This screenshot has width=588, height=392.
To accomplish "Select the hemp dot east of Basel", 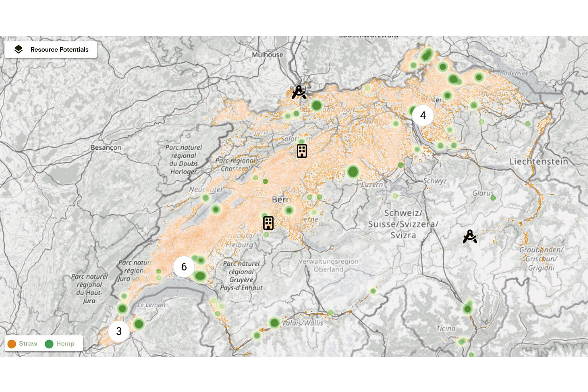I will point(316,105).
